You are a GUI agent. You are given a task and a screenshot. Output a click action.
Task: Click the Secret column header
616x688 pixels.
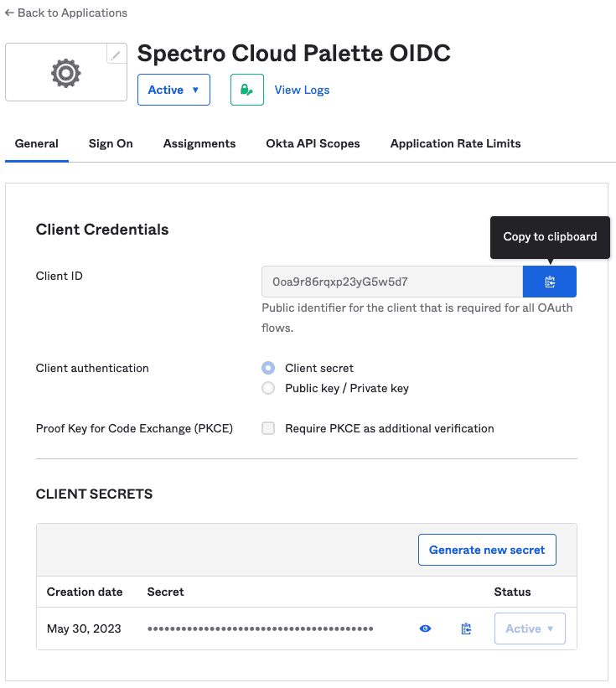[x=165, y=592]
